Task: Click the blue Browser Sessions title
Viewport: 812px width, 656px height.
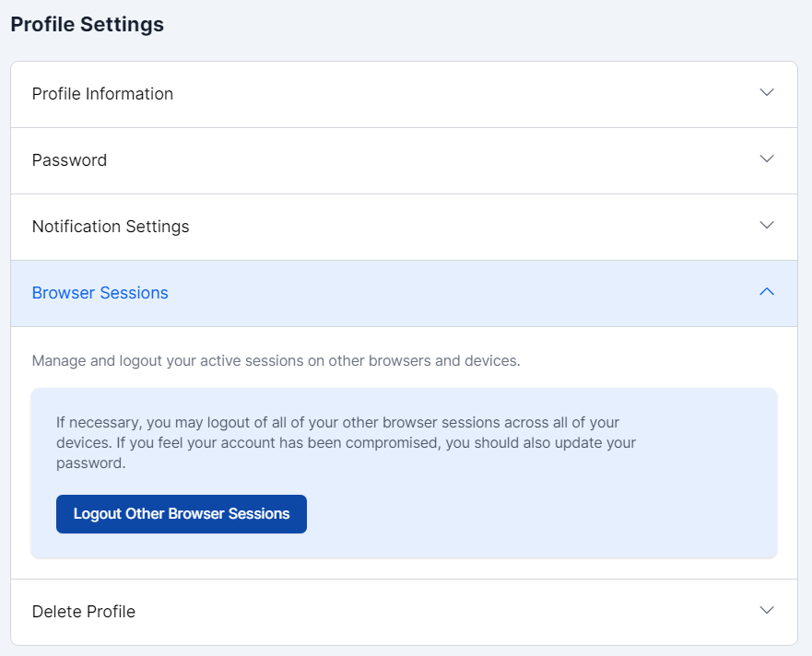Action: (x=100, y=293)
